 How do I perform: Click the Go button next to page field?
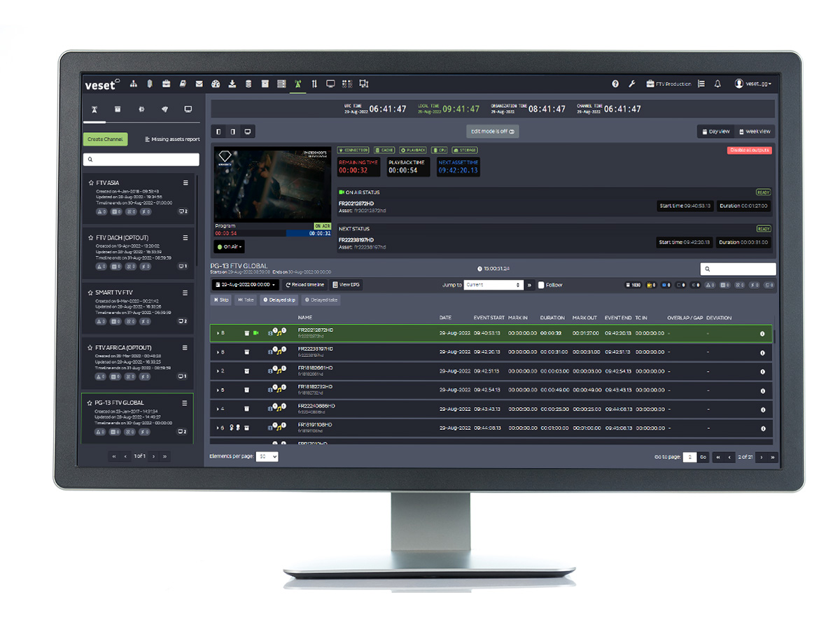click(x=703, y=457)
